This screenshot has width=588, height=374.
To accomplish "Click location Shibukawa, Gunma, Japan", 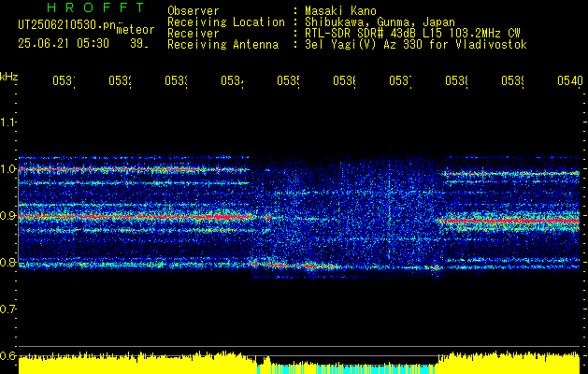I will pos(380,22).
